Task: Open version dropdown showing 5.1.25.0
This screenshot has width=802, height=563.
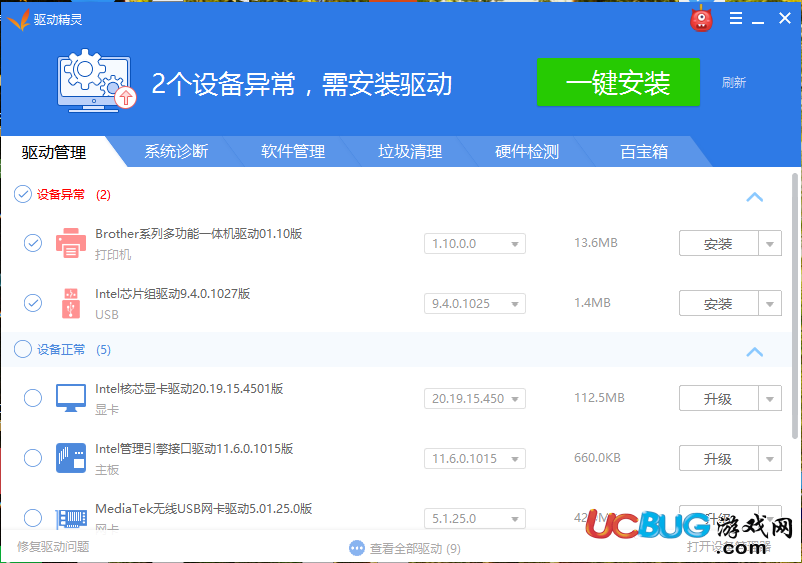Action: tap(475, 519)
